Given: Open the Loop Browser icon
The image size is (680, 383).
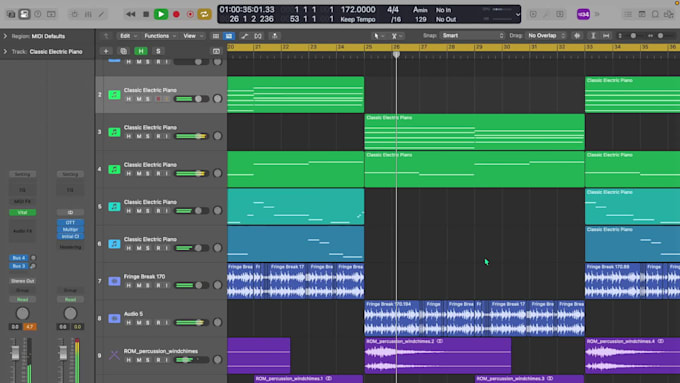Looking at the screenshot, I should (655, 14).
